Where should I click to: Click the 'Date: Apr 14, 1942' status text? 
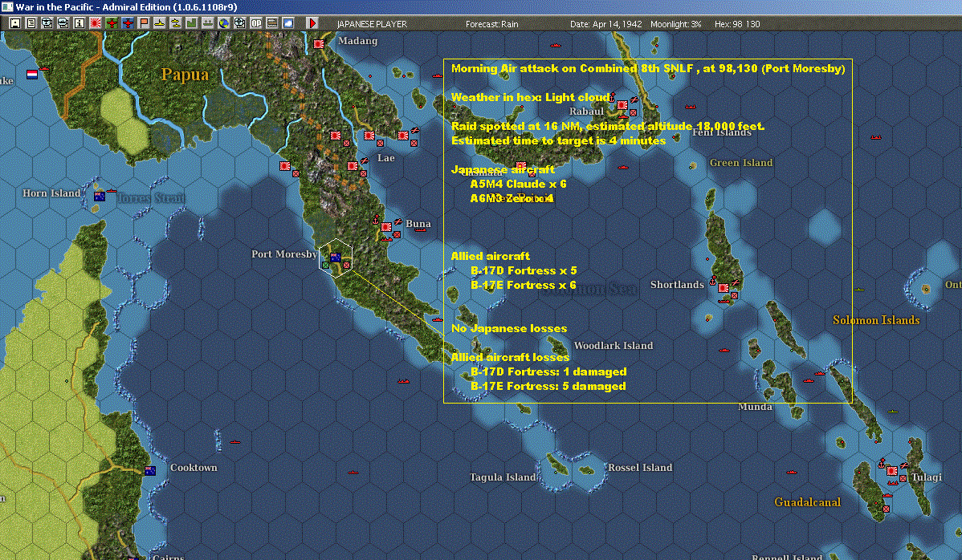[x=606, y=24]
